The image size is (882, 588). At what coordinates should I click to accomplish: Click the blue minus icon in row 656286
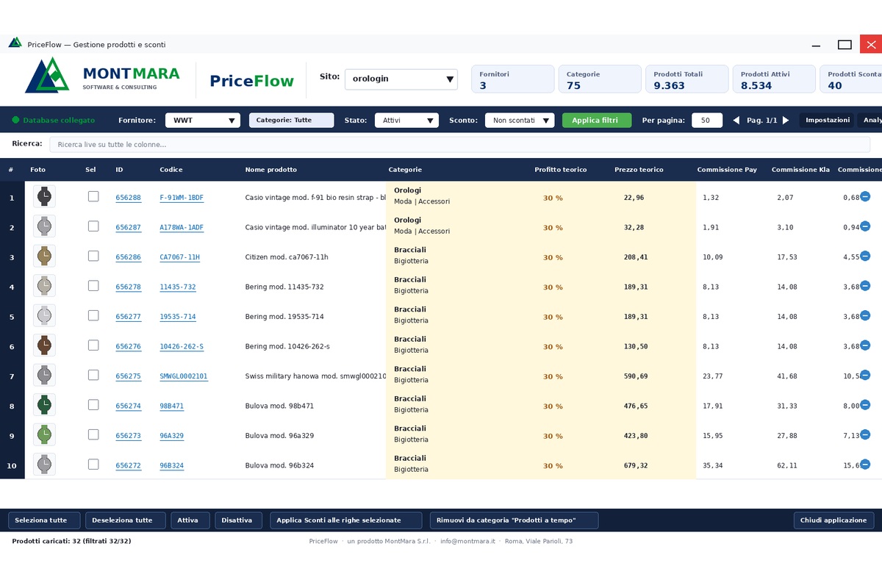point(865,256)
